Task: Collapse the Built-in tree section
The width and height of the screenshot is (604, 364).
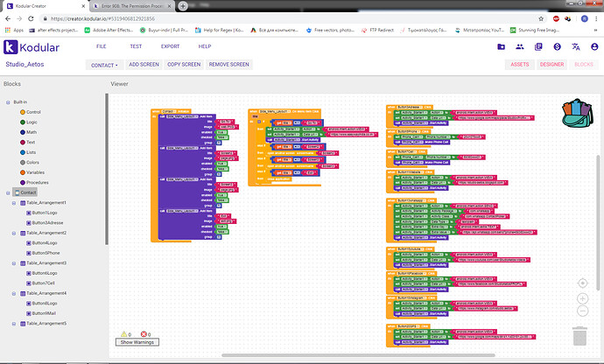Action: pyautogui.click(x=8, y=102)
